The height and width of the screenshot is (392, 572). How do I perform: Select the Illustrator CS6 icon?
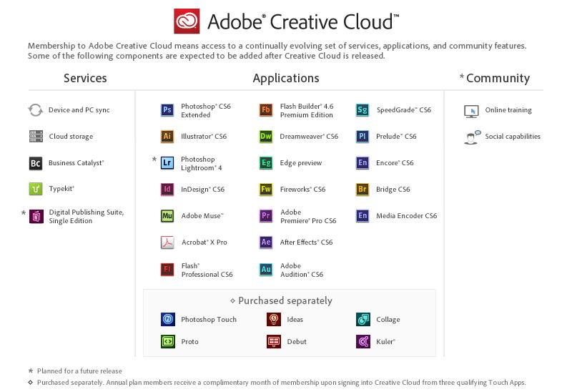pos(167,136)
